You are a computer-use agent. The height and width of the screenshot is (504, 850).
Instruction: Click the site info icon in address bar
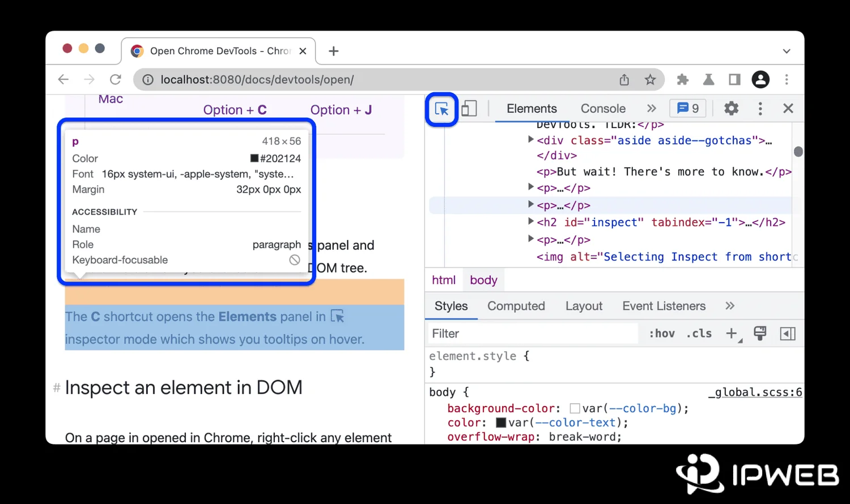pyautogui.click(x=147, y=80)
